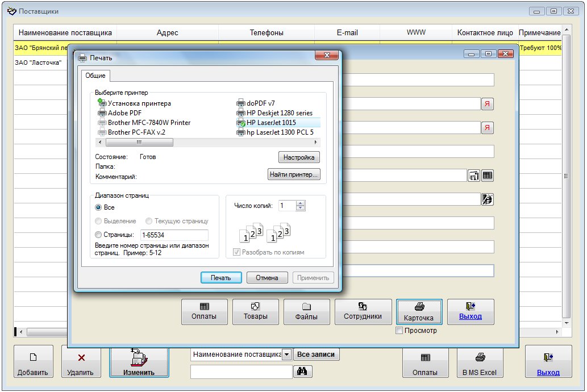Toggle the 'Просмотр' checkbox

coord(399,331)
